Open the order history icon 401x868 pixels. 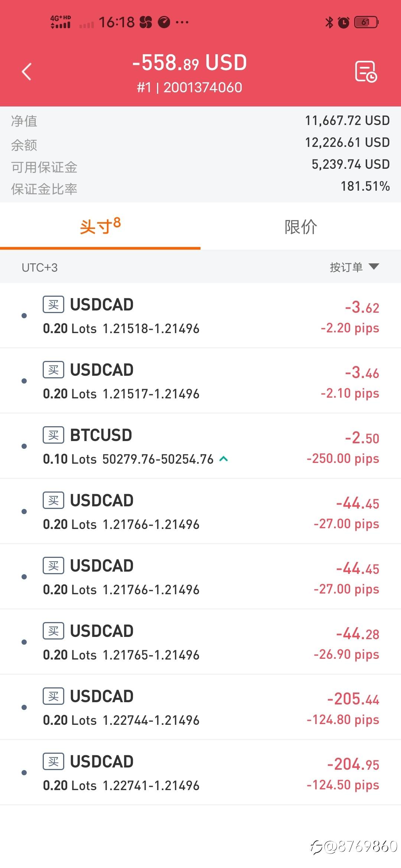click(x=366, y=71)
